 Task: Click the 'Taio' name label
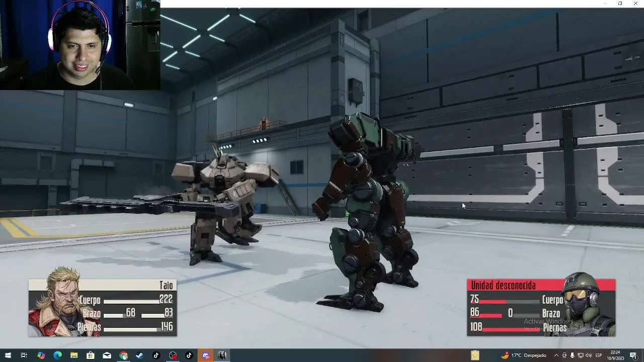(166, 286)
